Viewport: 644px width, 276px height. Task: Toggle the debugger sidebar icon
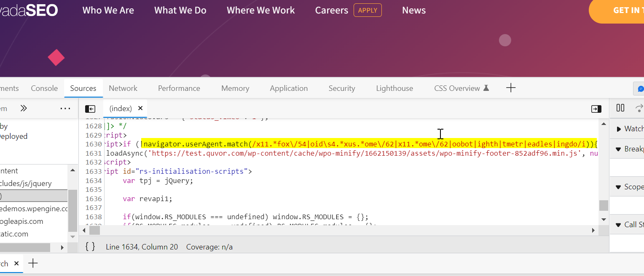point(596,109)
